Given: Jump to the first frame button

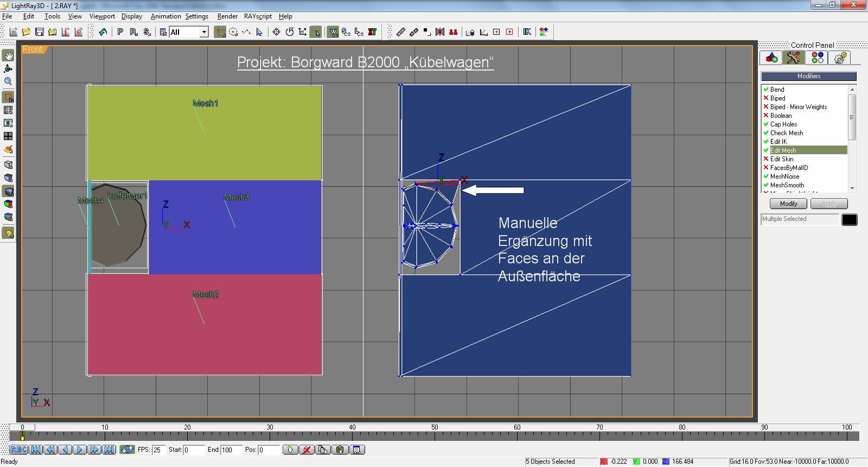Looking at the screenshot, I should 36,450.
